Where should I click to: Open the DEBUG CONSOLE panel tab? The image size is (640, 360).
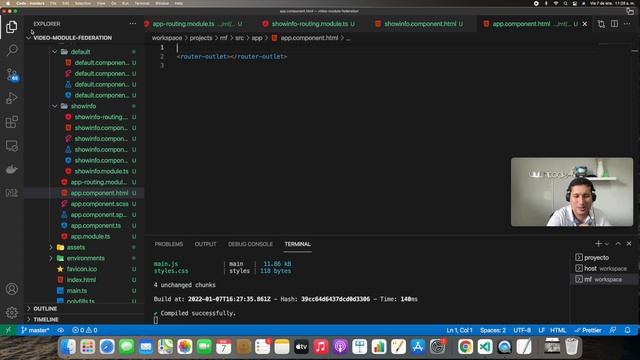tap(250, 244)
